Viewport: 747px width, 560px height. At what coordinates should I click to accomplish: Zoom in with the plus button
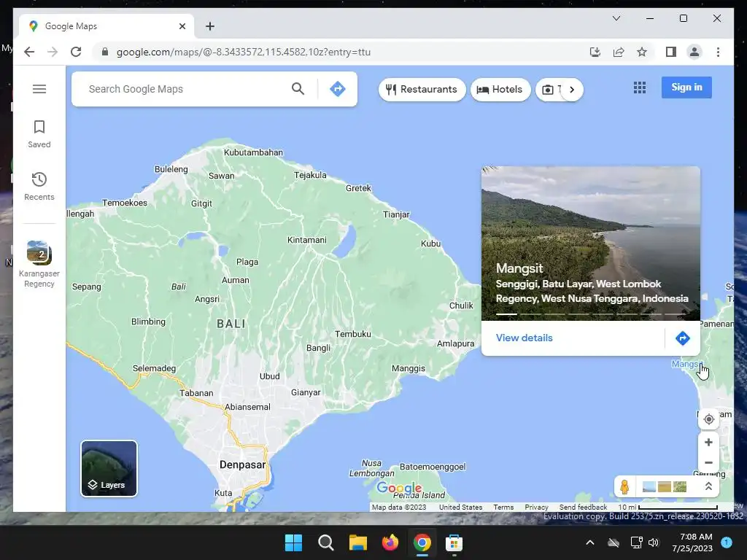point(708,442)
